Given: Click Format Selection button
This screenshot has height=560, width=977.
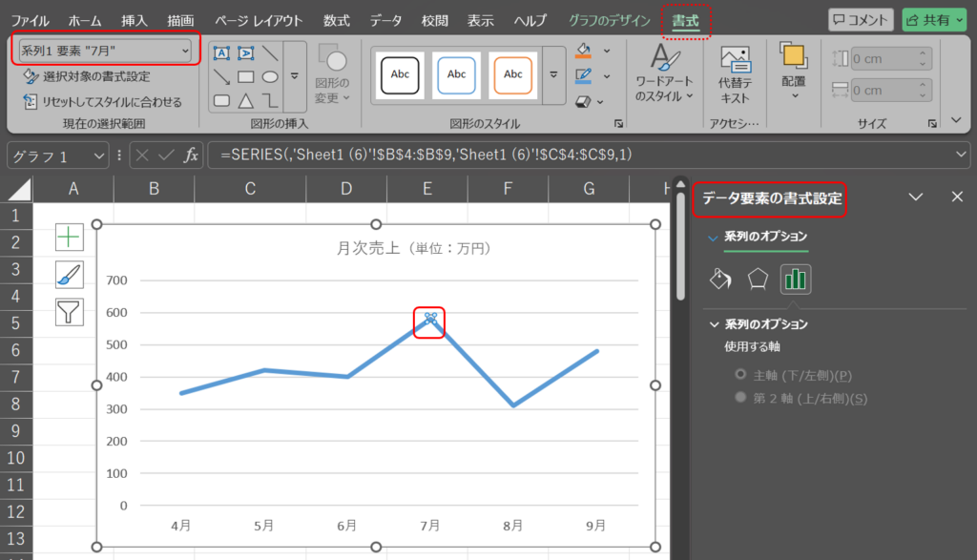Looking at the screenshot, I should coord(87,76).
